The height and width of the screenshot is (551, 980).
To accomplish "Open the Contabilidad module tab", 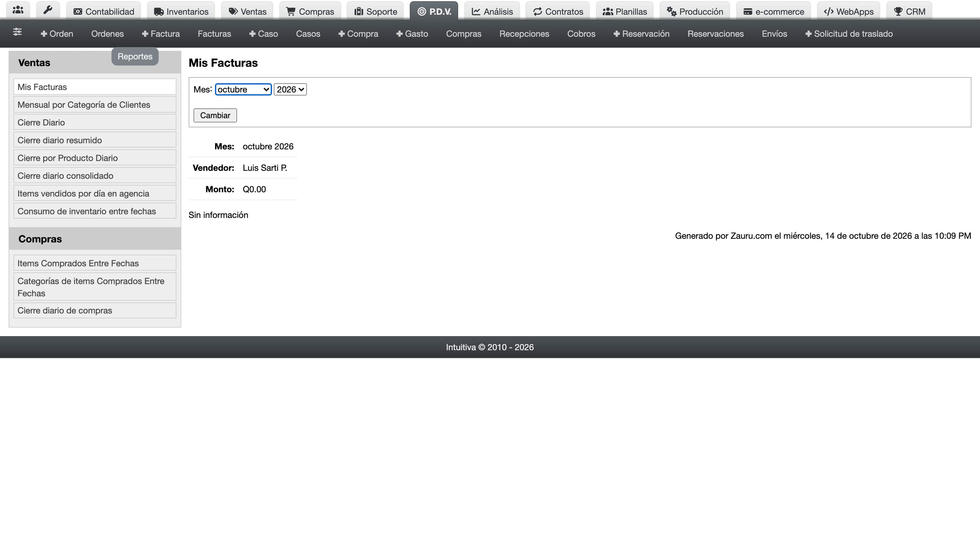I will click(104, 11).
